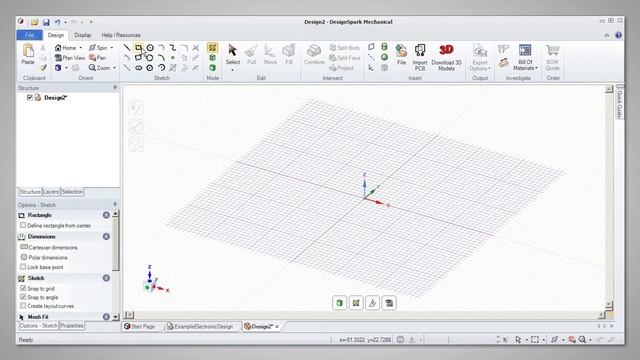Pin the Structure panel

click(115, 88)
